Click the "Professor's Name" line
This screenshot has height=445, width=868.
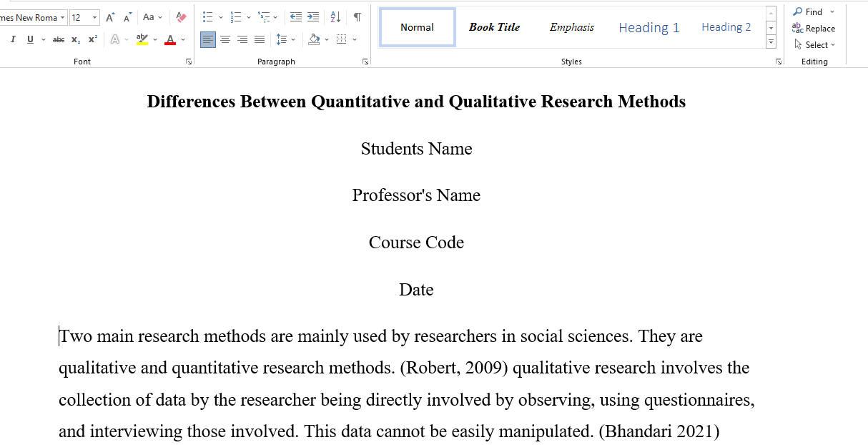click(x=416, y=195)
